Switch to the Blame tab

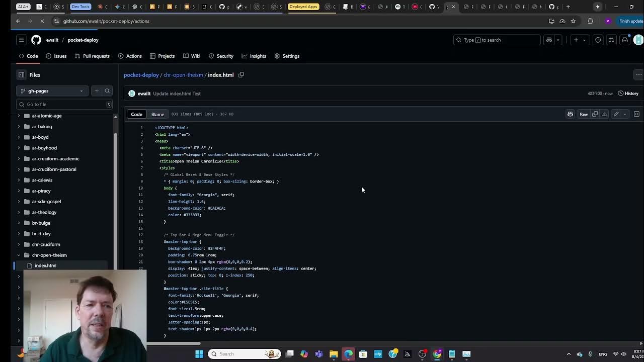pos(157,114)
